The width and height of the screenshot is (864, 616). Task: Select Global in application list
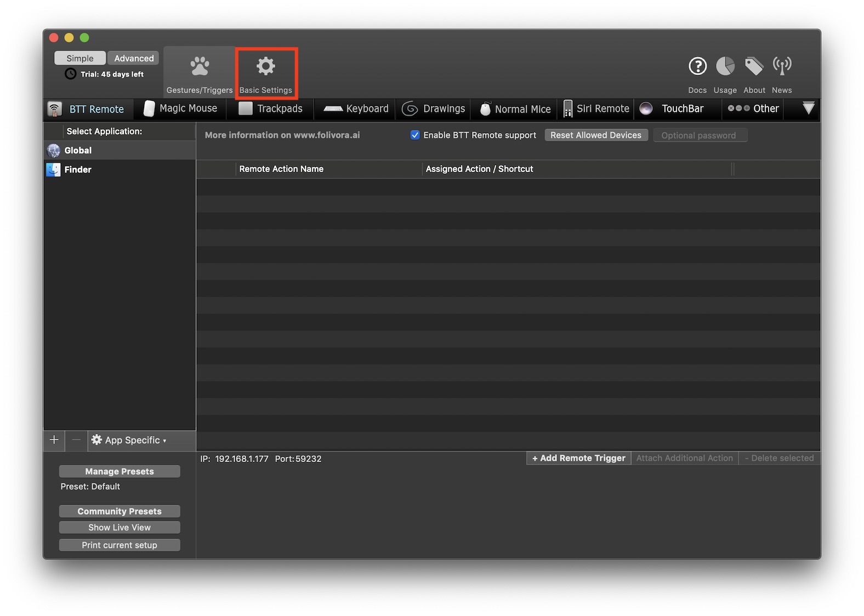pyautogui.click(x=120, y=151)
